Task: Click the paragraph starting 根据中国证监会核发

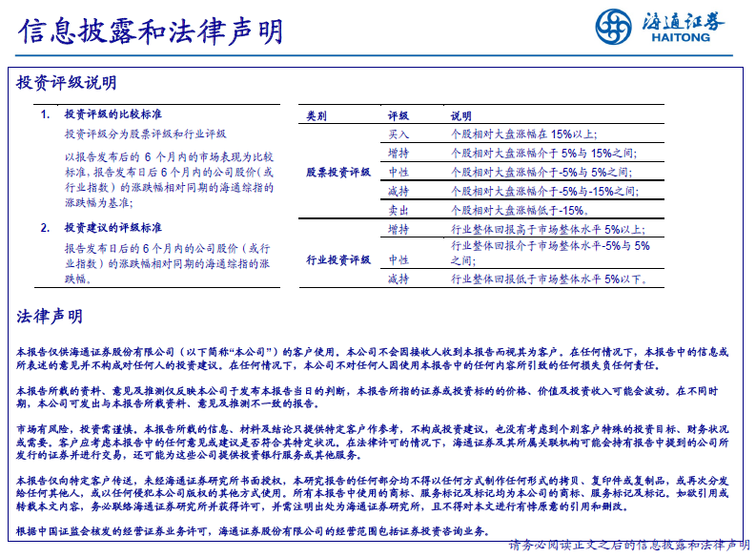Action: tap(255, 531)
